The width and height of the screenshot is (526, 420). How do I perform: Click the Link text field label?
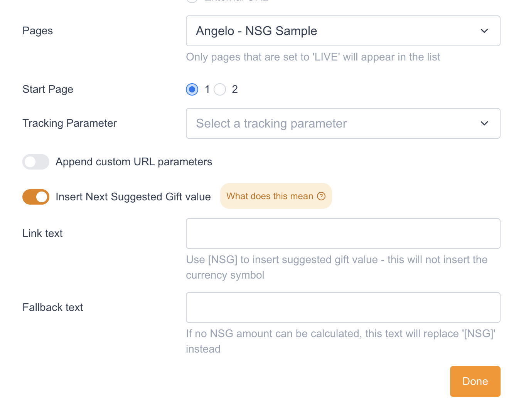[x=42, y=234]
